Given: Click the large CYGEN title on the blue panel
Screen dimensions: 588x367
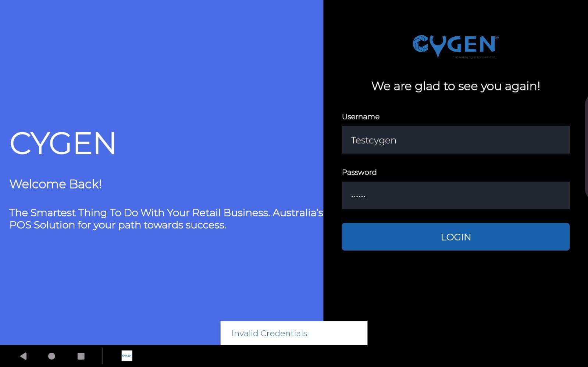Looking at the screenshot, I should (x=63, y=143).
